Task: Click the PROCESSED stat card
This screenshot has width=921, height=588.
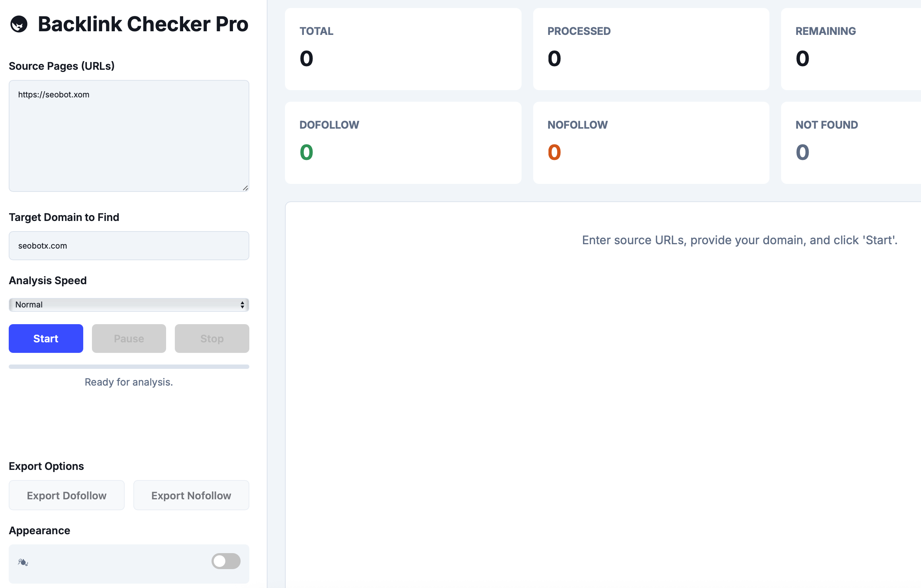Action: [651, 49]
